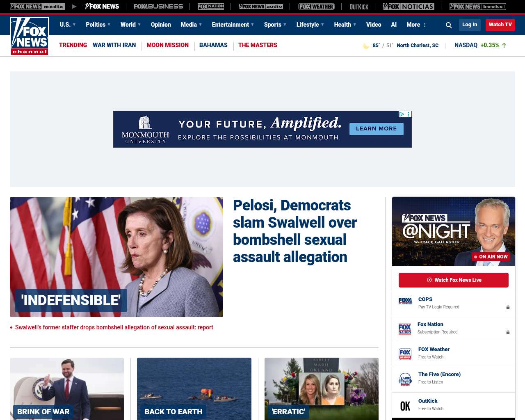Go to the Video section
The width and height of the screenshot is (525, 420).
click(374, 25)
